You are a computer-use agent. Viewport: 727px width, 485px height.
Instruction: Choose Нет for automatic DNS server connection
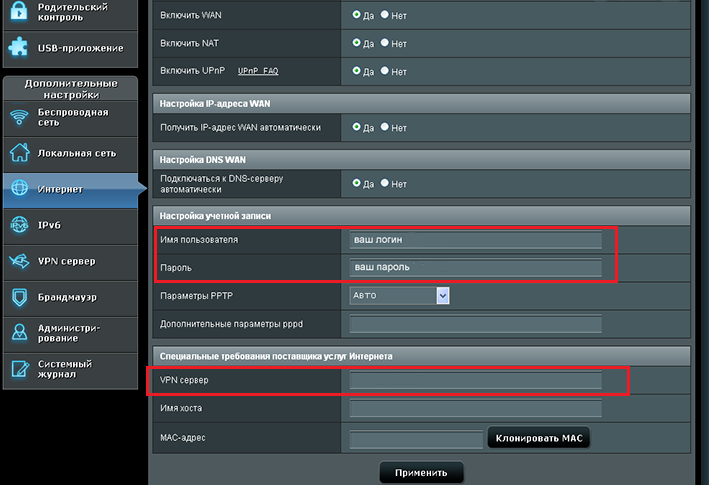pos(385,183)
